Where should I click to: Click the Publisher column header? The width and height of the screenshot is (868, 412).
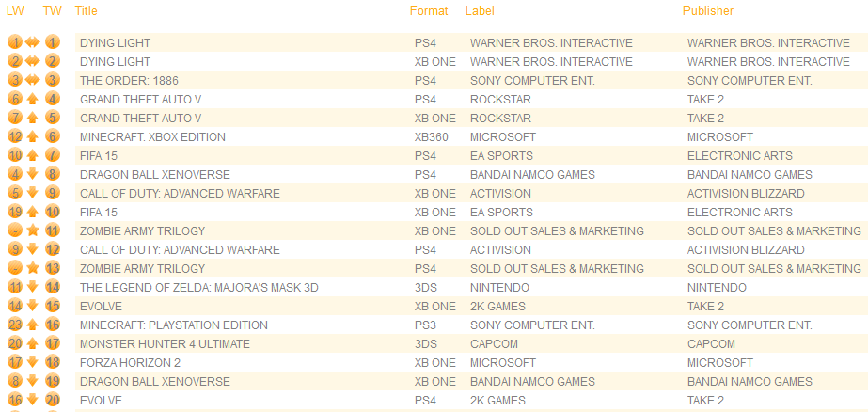707,10
